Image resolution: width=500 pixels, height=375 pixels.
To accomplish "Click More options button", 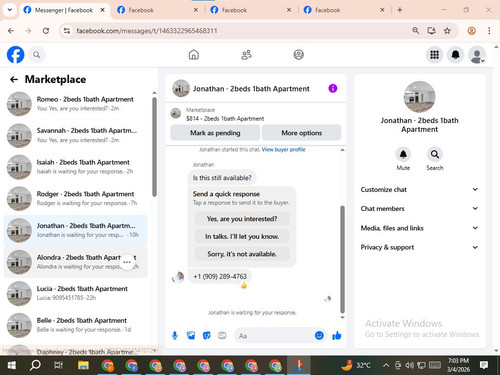I will (x=302, y=133).
